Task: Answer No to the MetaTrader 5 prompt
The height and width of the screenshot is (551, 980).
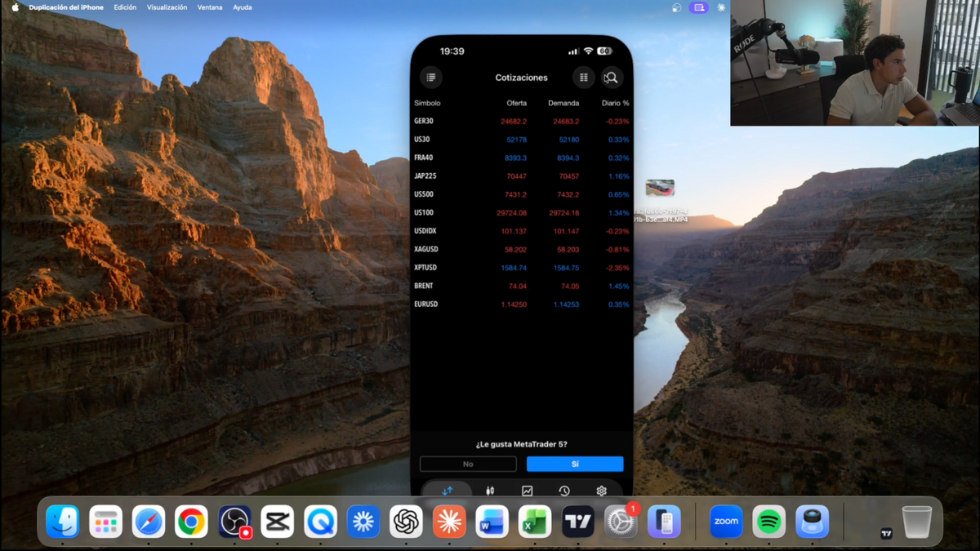Action: pyautogui.click(x=468, y=464)
